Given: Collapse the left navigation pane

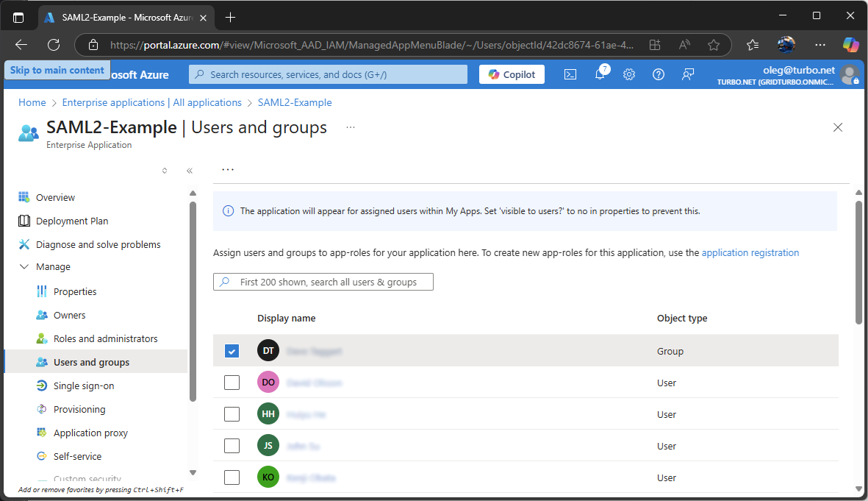Looking at the screenshot, I should point(190,170).
